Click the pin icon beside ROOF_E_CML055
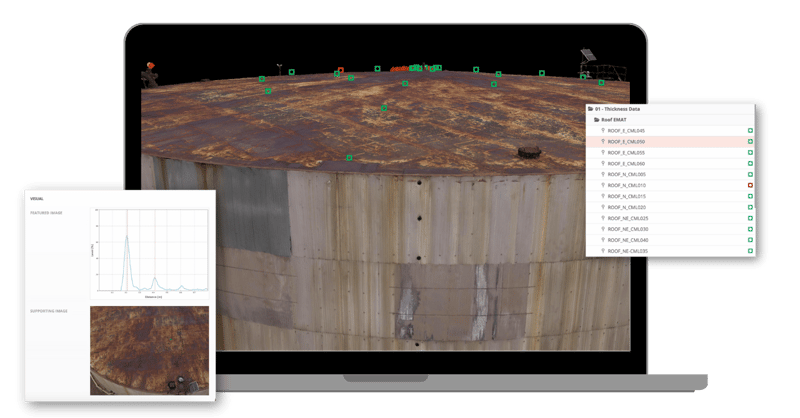The image size is (800, 418). pos(602,153)
